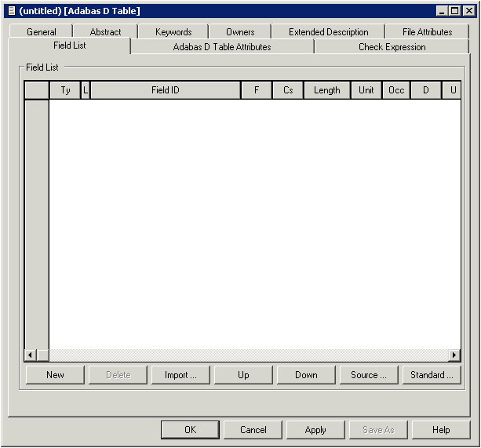Move the field with Up button
The height and width of the screenshot is (448, 481).
click(243, 375)
